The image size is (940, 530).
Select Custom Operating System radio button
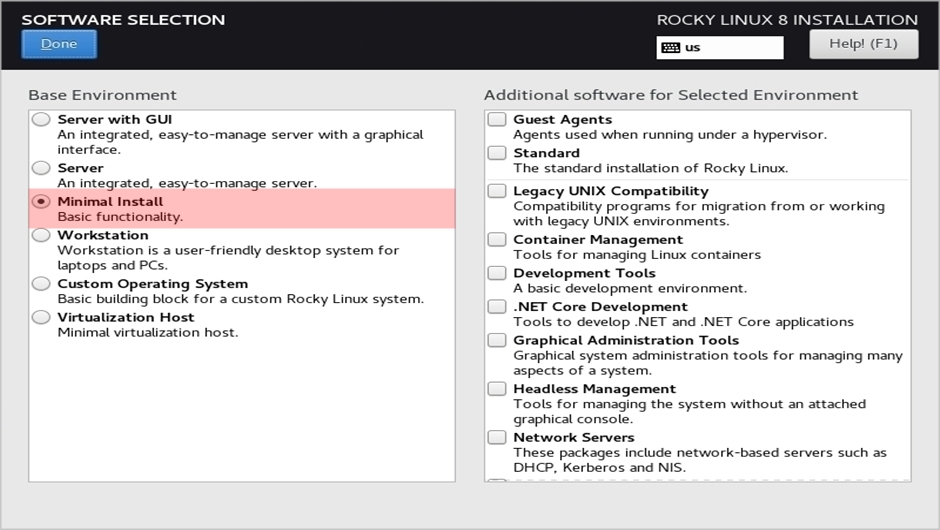click(x=41, y=284)
